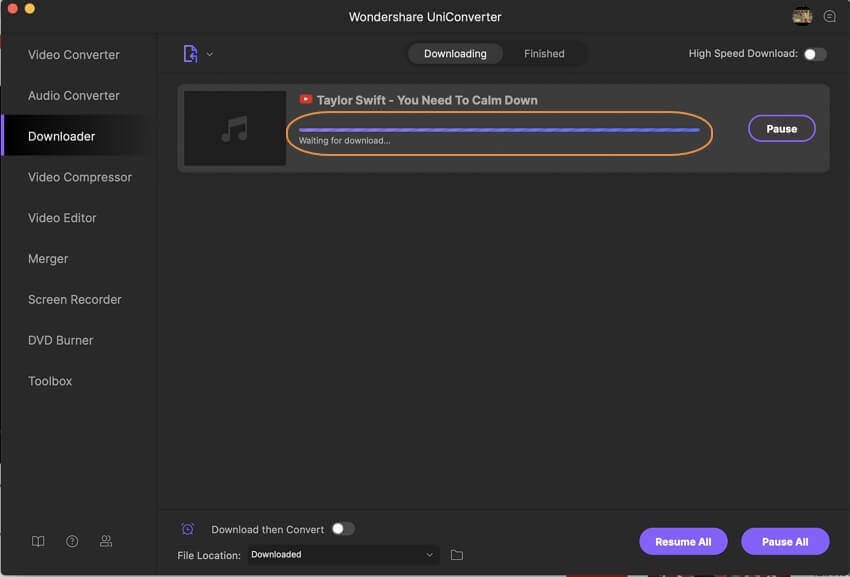Click the Taylor Swift download progress bar
850x577 pixels.
pos(499,130)
